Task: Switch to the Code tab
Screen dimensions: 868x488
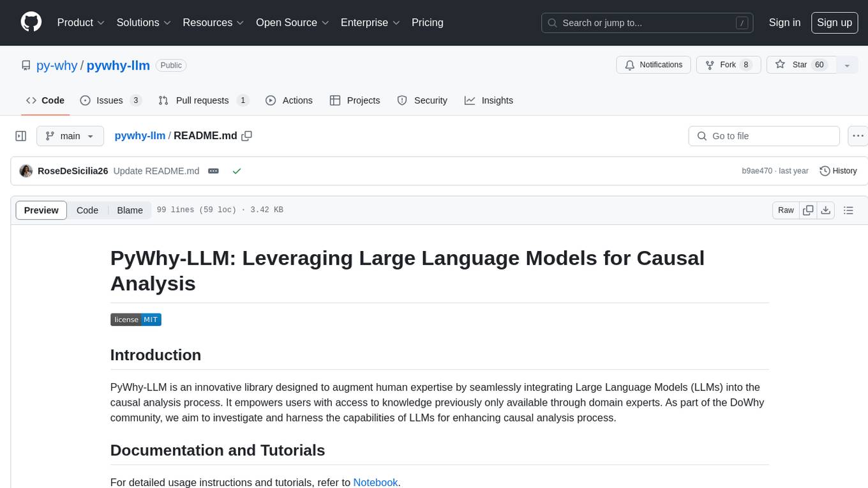Action: pos(45,100)
